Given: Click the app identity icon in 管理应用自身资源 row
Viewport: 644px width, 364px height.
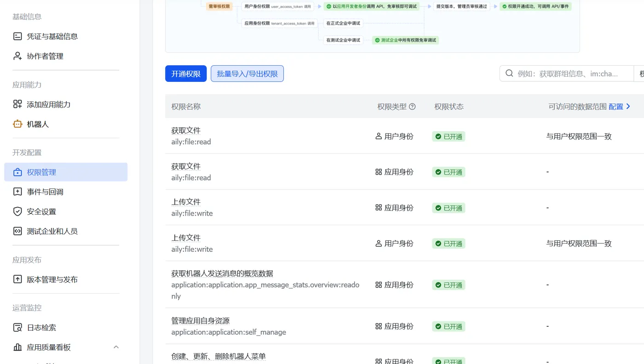Looking at the screenshot, I should tap(379, 326).
